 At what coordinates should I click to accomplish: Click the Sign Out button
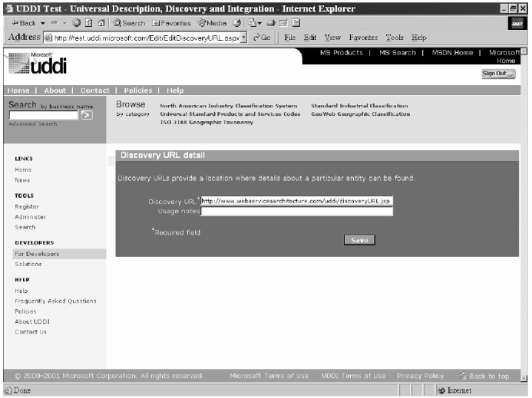[x=497, y=73]
